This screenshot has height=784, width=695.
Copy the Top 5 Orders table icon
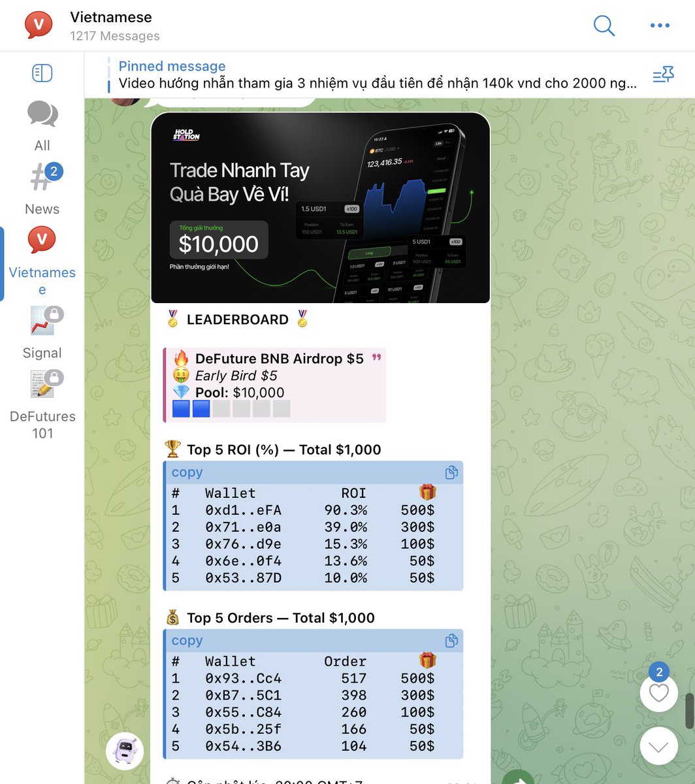point(451,641)
